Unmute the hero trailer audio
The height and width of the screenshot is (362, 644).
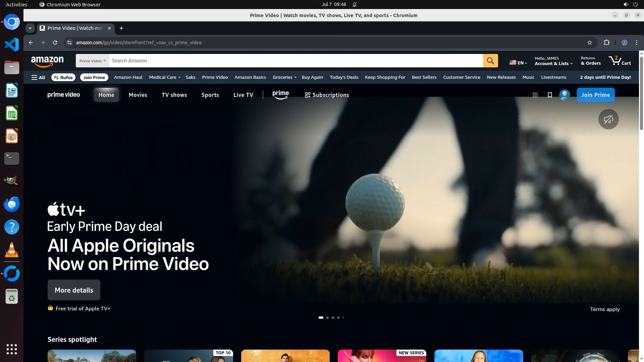point(608,119)
